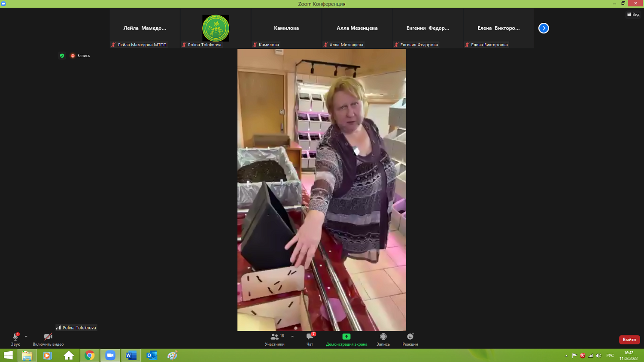644x362 pixels.
Task: Open the Чат chat panel
Action: tap(310, 339)
